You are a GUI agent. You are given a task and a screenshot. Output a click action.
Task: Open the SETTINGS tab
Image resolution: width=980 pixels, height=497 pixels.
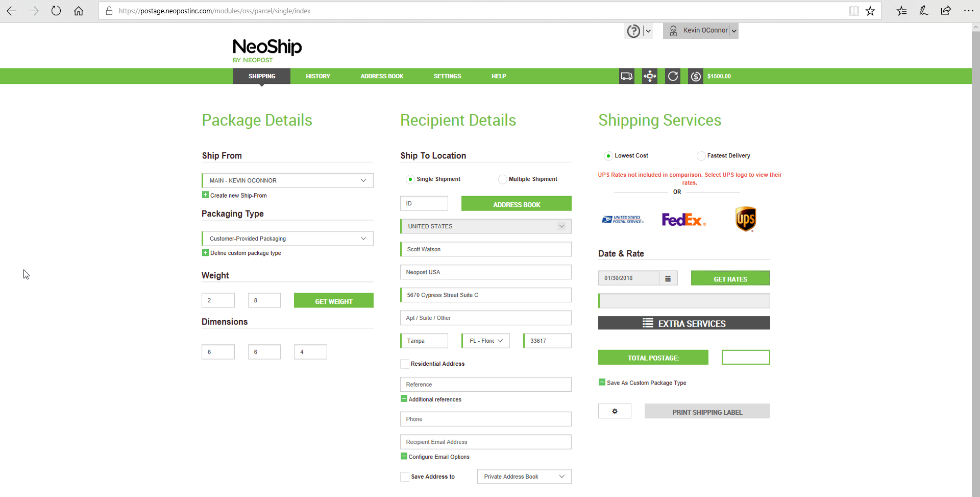click(x=448, y=76)
